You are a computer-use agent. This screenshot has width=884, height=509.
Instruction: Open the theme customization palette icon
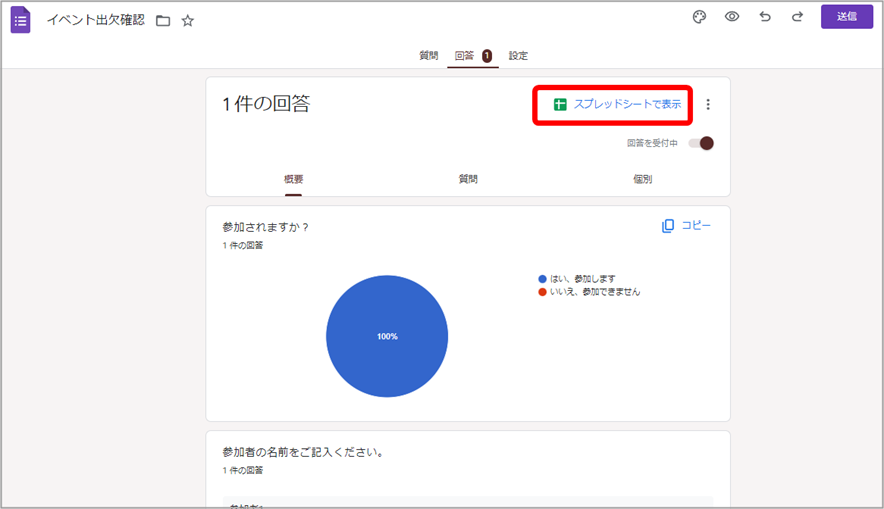[699, 17]
